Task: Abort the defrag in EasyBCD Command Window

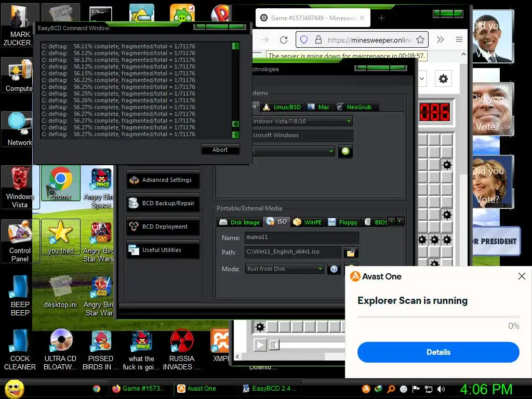Action: click(x=220, y=150)
